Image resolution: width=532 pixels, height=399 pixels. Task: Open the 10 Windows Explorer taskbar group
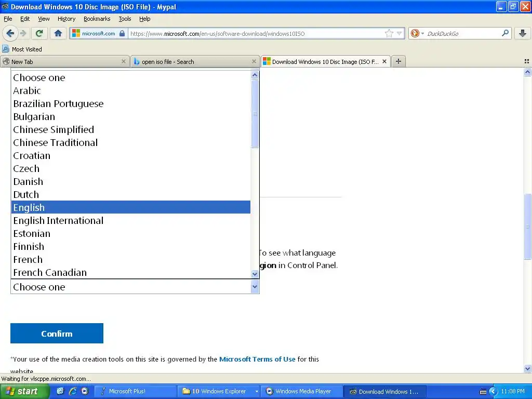pyautogui.click(x=219, y=391)
